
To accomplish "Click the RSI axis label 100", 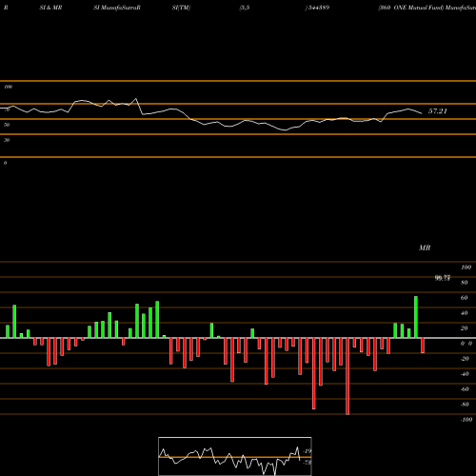I will tap(9, 87).
